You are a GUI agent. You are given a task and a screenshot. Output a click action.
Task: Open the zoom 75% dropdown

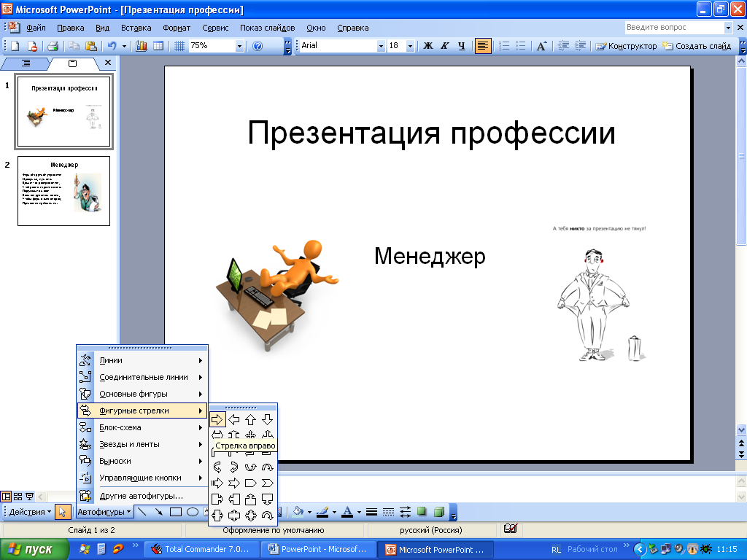pos(239,46)
